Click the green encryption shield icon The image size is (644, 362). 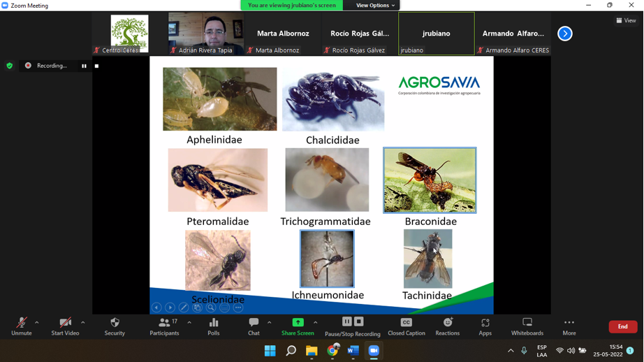click(x=10, y=66)
